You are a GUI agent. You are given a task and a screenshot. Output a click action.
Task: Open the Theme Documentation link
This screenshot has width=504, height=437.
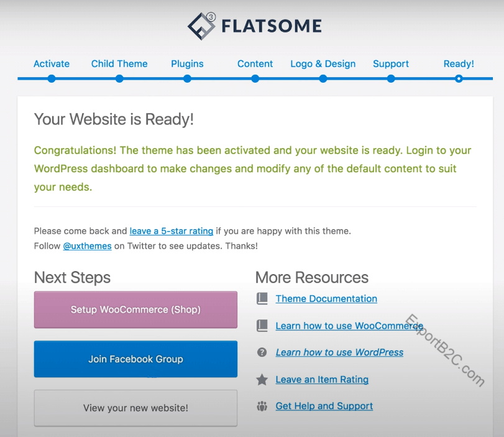[x=326, y=299]
